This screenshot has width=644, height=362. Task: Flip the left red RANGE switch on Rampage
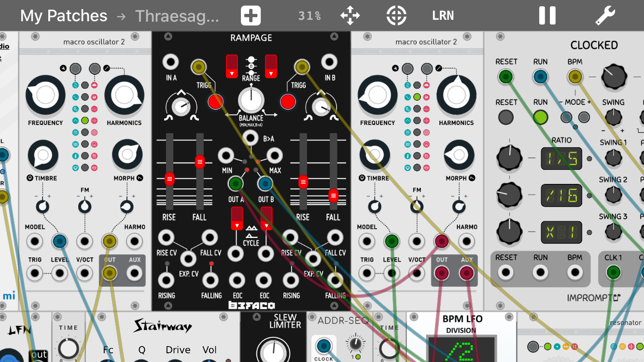232,66
